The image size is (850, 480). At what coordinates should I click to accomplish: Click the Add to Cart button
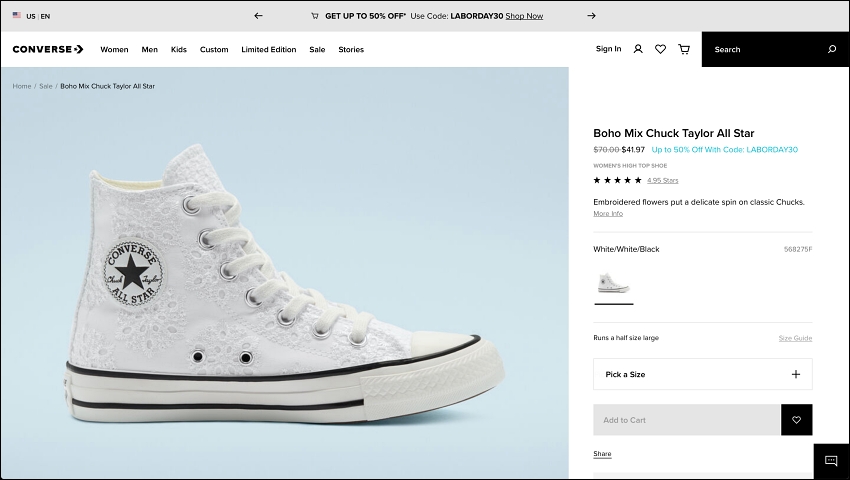(x=687, y=420)
